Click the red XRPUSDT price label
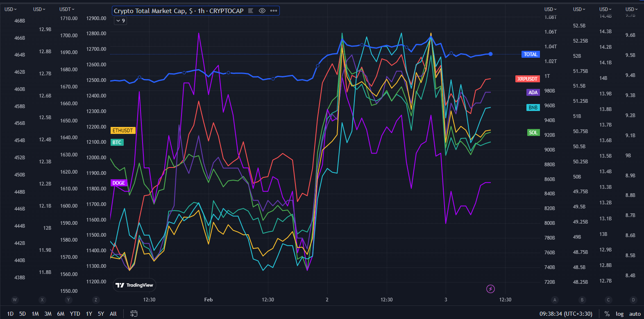This screenshot has width=644, height=319. (x=527, y=79)
